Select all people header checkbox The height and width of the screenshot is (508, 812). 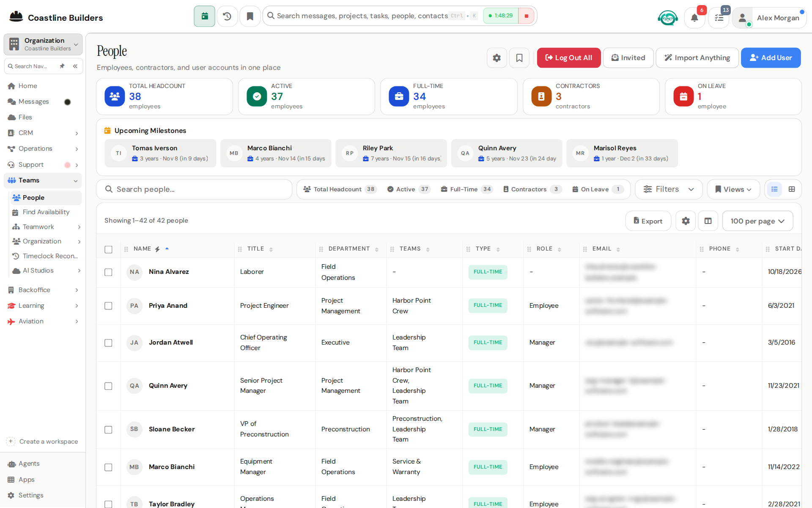point(108,249)
